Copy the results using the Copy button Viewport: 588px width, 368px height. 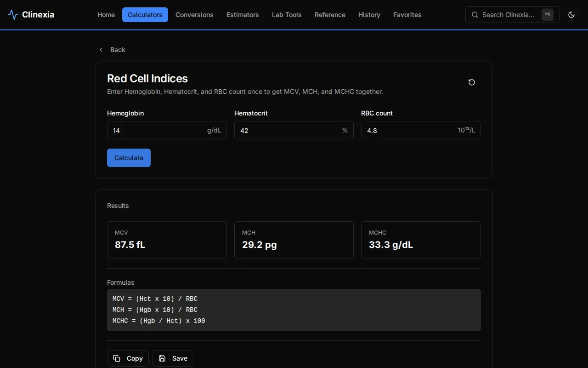[x=128, y=358]
